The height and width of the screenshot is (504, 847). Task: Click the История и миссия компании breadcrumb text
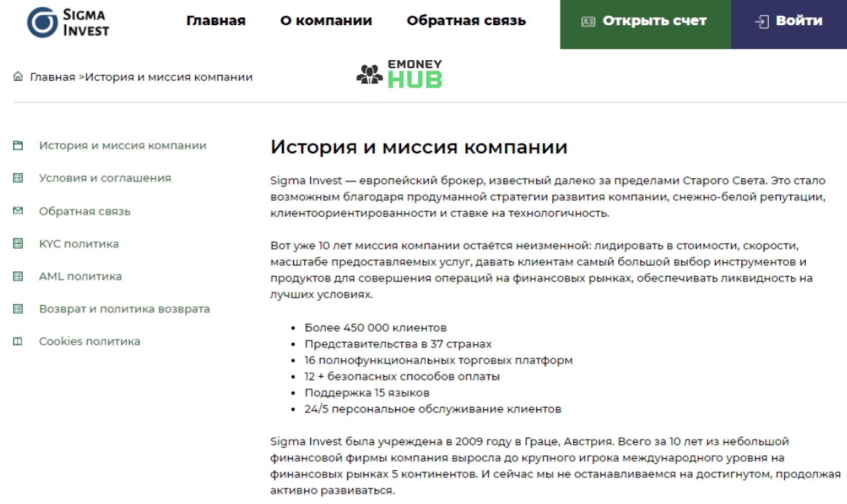tap(169, 77)
